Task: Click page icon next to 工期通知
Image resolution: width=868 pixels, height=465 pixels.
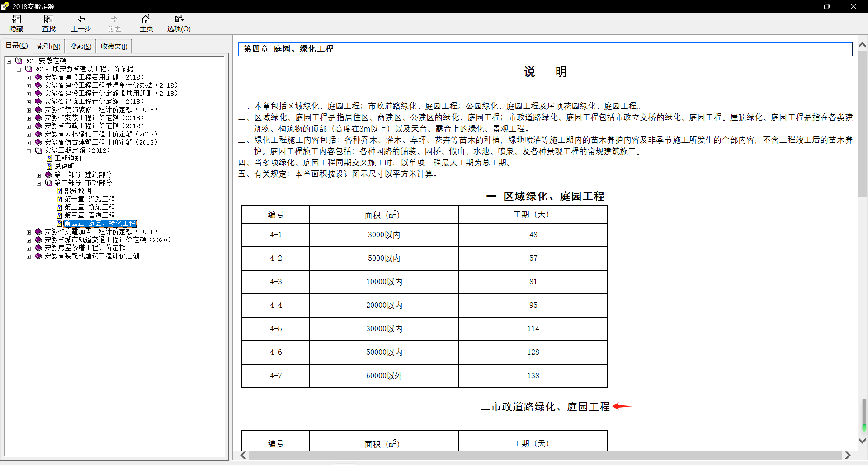Action: click(x=49, y=159)
